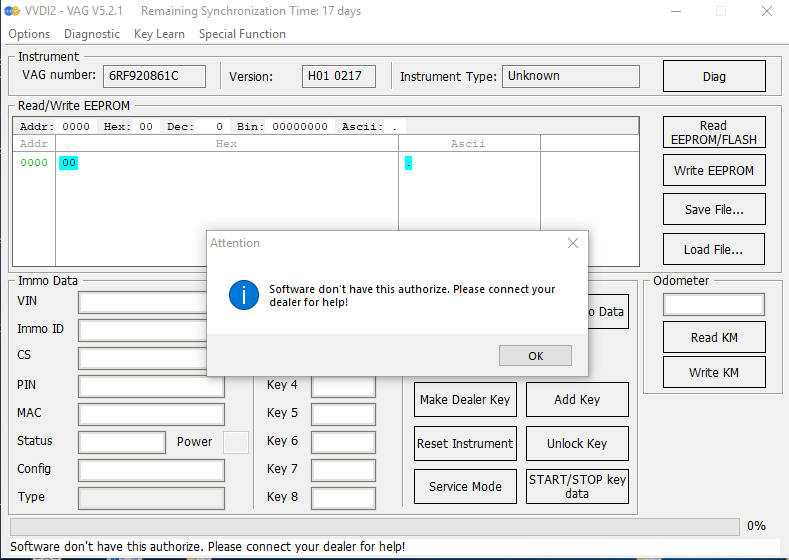Click the Diag button
Image resolution: width=789 pixels, height=560 pixels.
[x=714, y=76]
